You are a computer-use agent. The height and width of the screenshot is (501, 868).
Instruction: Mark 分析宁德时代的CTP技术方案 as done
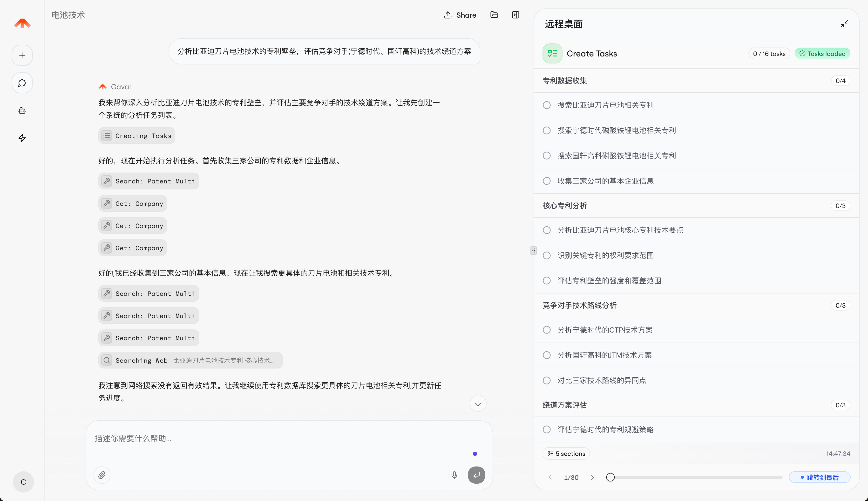click(x=546, y=330)
